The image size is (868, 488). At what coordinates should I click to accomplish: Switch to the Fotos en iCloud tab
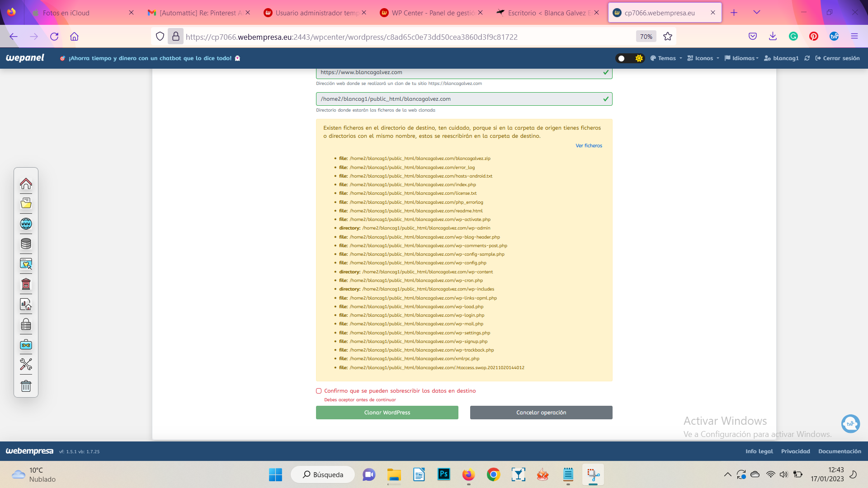[x=83, y=13]
